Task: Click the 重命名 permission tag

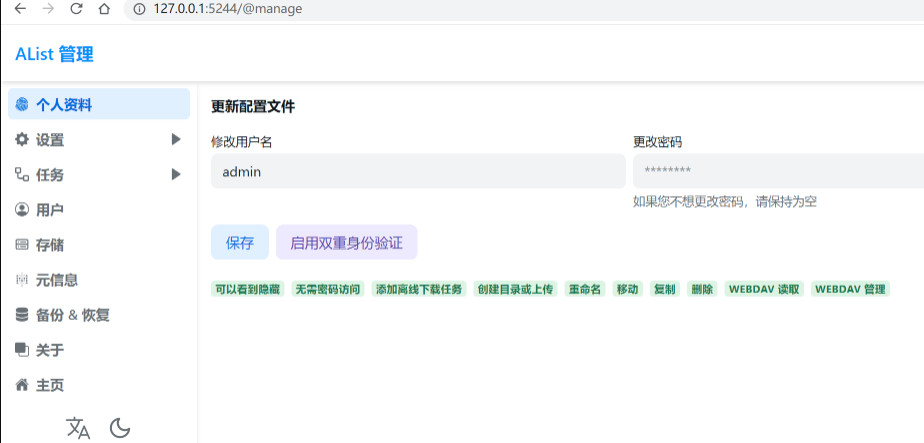Action: tap(585, 289)
